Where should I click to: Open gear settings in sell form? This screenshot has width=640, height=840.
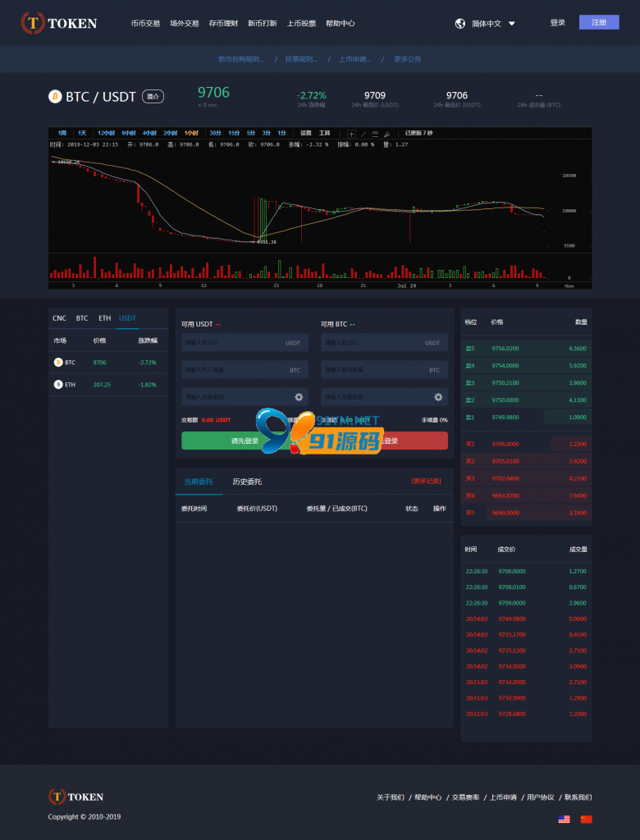point(438,397)
